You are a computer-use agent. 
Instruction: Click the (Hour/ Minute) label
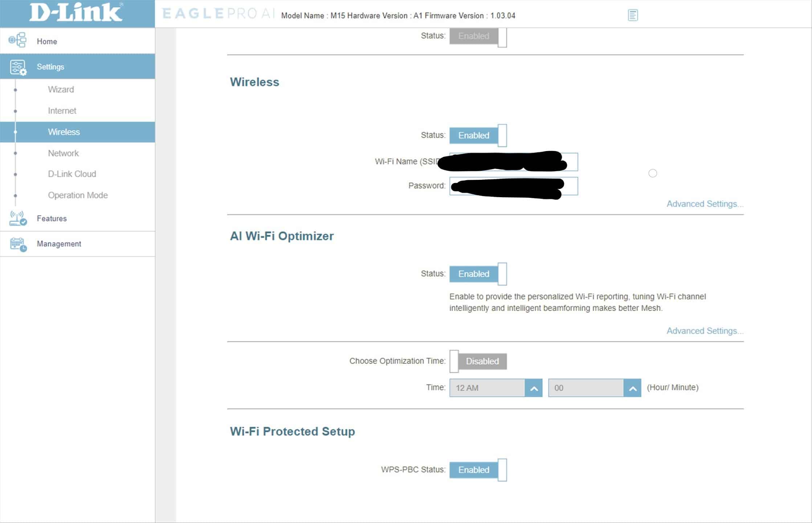click(673, 388)
